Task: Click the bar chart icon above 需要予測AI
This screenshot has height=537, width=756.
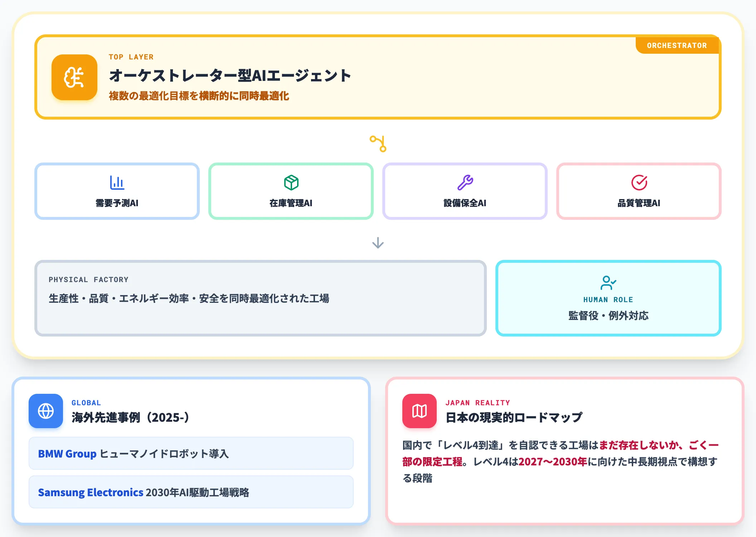Action: [117, 183]
